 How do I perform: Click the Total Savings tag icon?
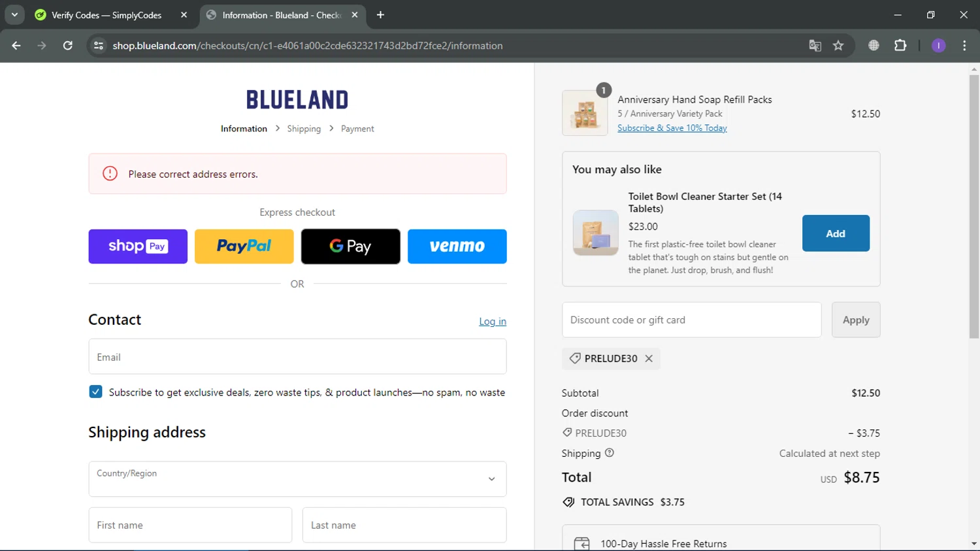568,502
